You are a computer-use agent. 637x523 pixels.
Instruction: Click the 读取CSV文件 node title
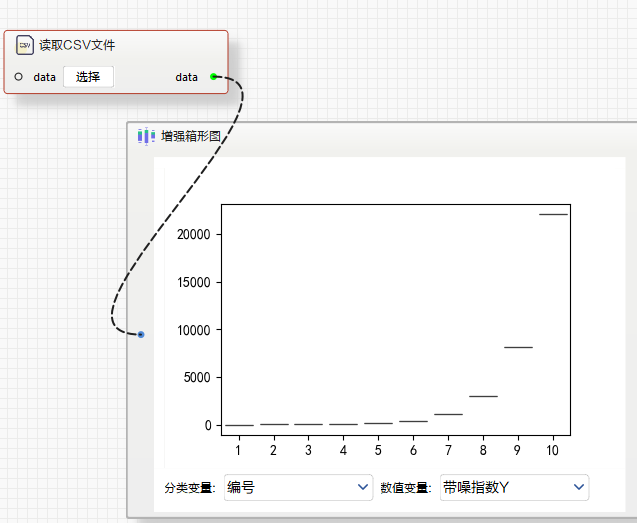click(77, 45)
